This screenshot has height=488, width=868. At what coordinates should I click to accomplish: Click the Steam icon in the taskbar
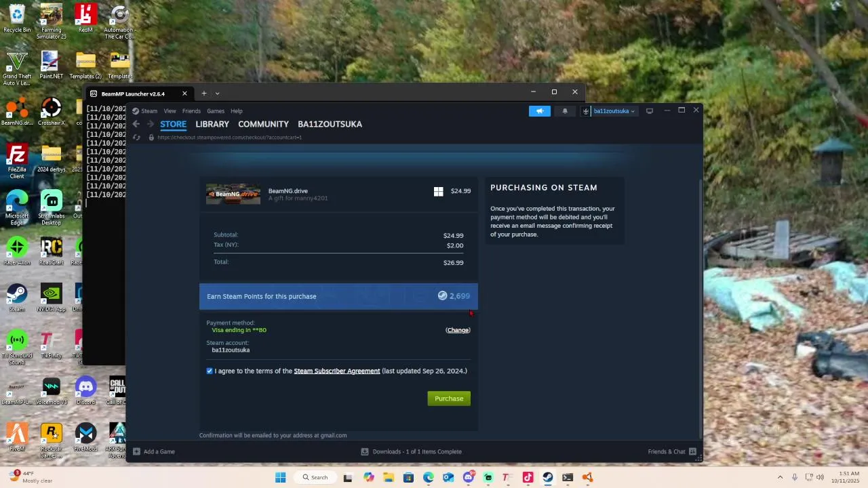[548, 477]
